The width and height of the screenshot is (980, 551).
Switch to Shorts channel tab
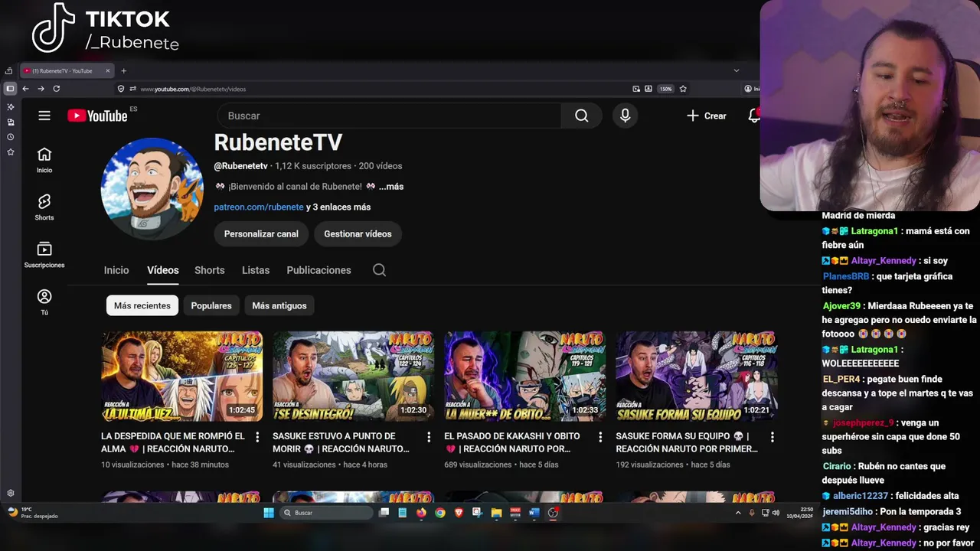210,270
